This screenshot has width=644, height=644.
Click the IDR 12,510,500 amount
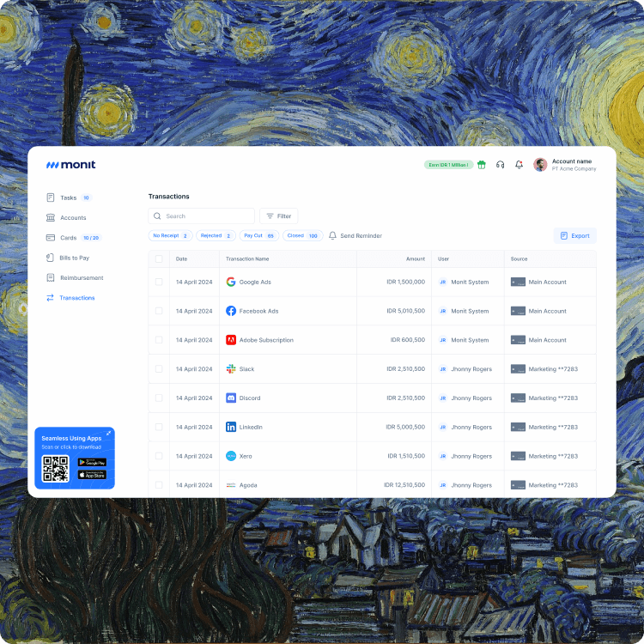click(404, 484)
